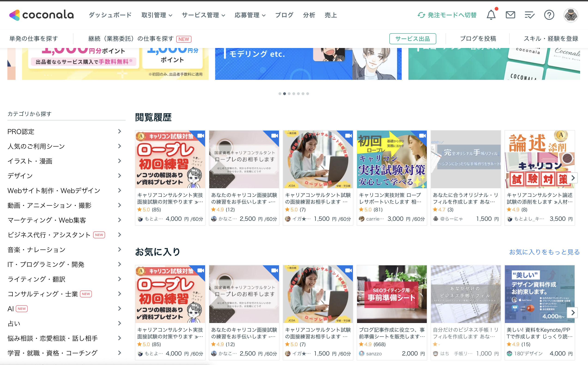Screen dimensions: 588x365
Task: Click the to-do checklist icon
Action: point(529,15)
